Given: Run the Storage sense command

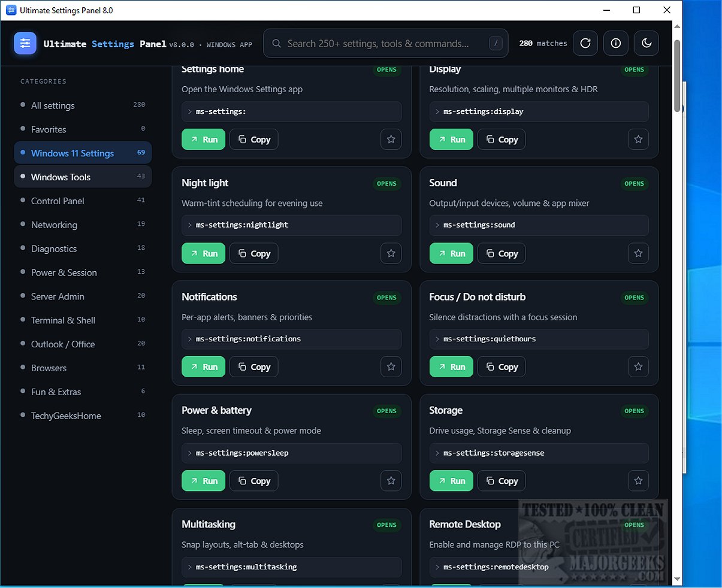Looking at the screenshot, I should (451, 480).
